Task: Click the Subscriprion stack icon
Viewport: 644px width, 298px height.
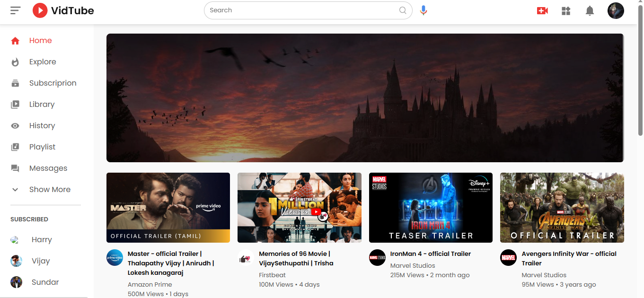Action: pyautogui.click(x=15, y=83)
